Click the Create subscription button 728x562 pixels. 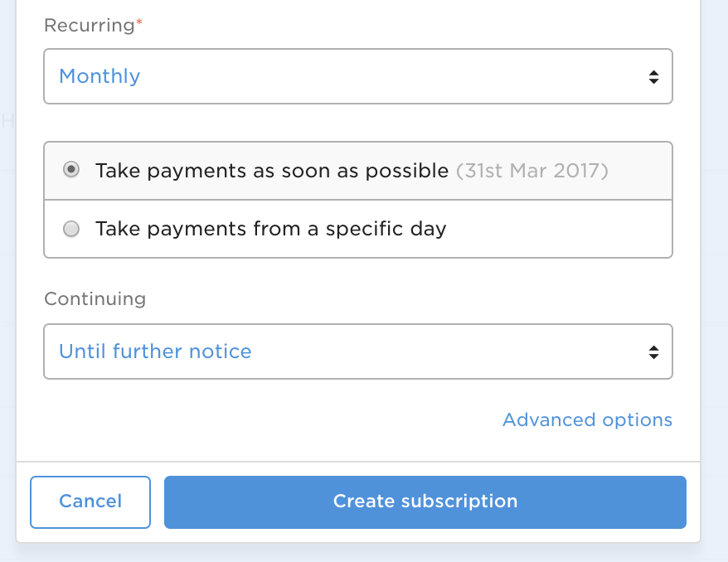(x=425, y=501)
